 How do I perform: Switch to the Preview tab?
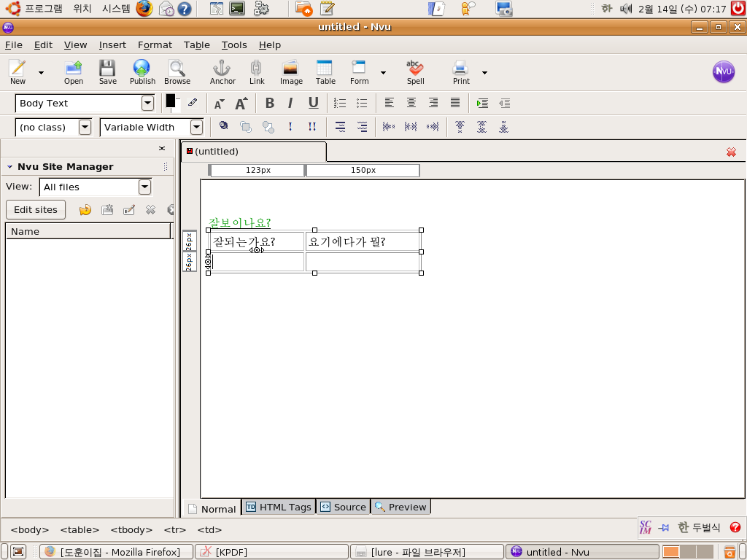pyautogui.click(x=400, y=507)
